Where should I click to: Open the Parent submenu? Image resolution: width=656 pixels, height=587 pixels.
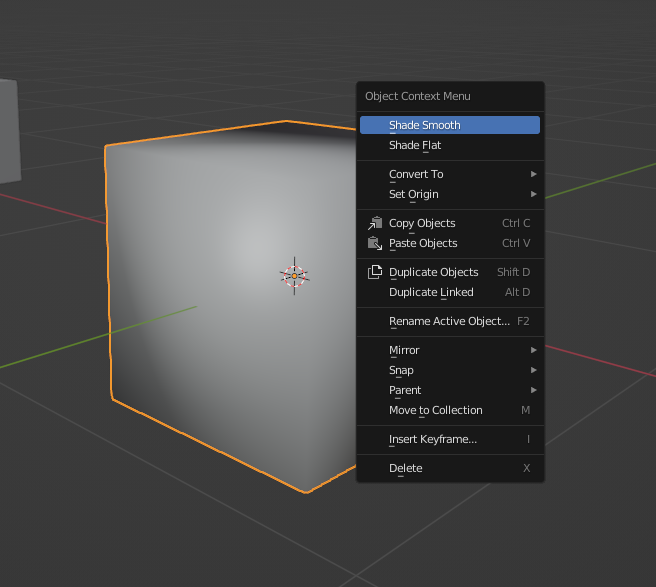point(450,390)
